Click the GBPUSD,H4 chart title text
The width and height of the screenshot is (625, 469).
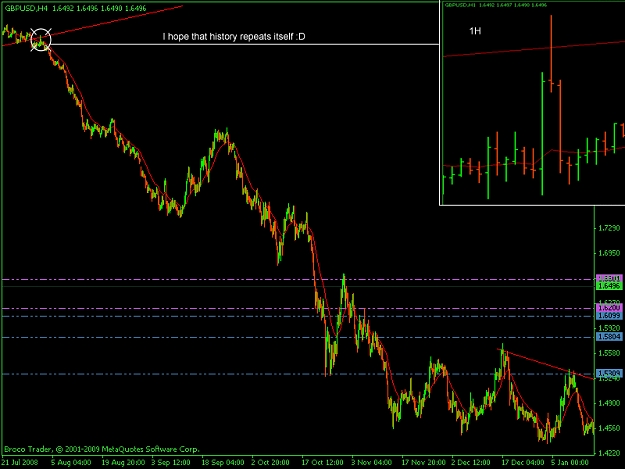[x=75, y=8]
